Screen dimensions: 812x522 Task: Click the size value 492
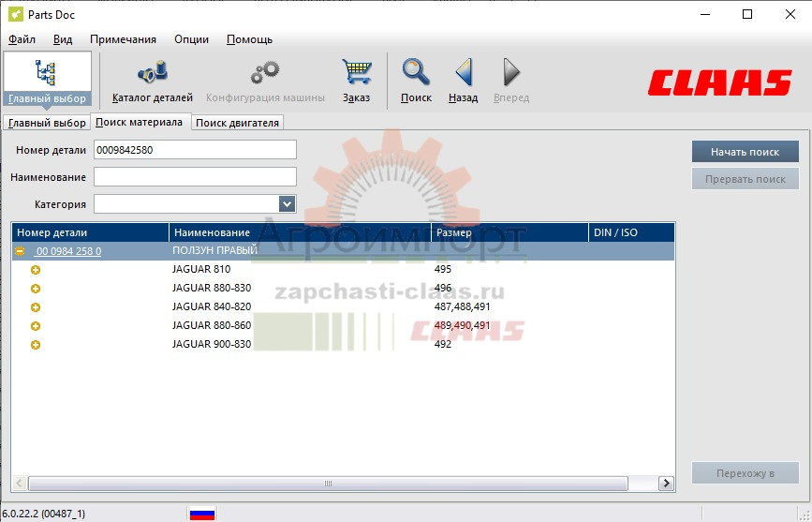[443, 344]
